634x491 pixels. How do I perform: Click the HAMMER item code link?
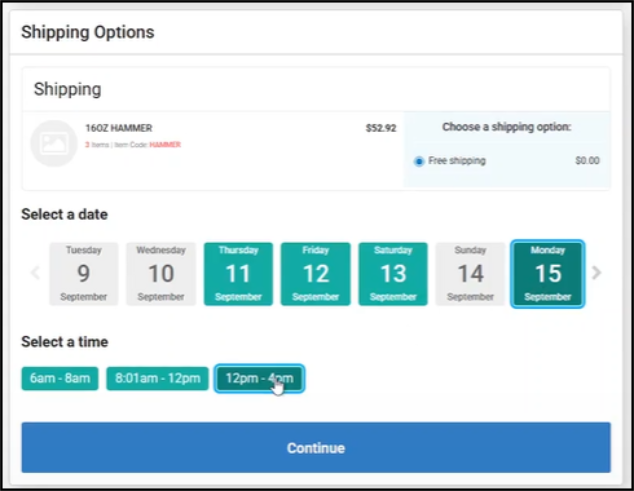pos(165,145)
